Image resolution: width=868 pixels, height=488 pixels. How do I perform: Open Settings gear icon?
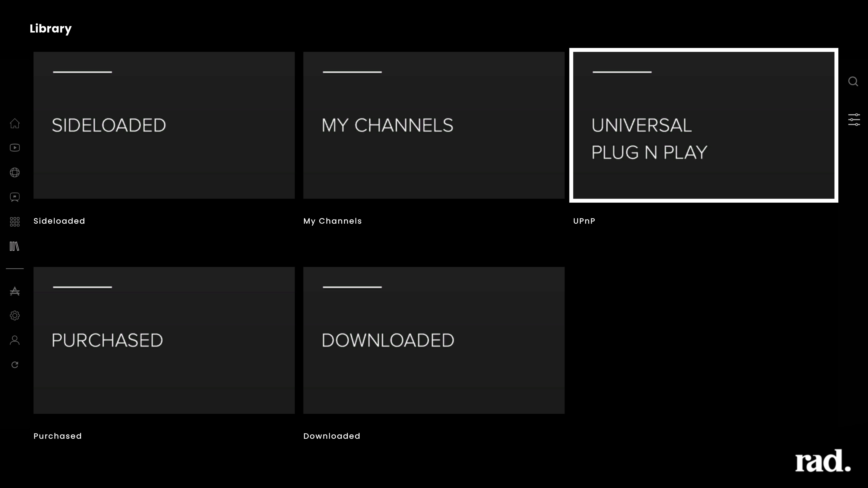coord(14,316)
